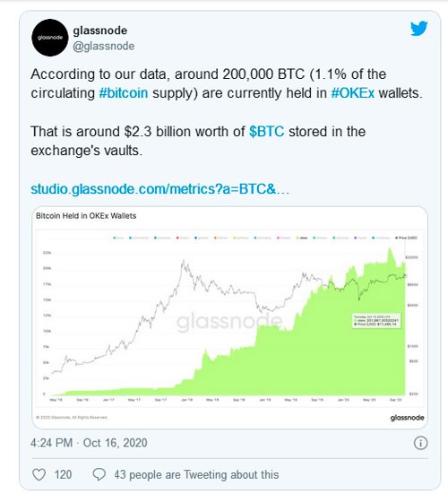View the 43 people Tweeting about this
The height and width of the screenshot is (494, 448).
[x=196, y=474]
